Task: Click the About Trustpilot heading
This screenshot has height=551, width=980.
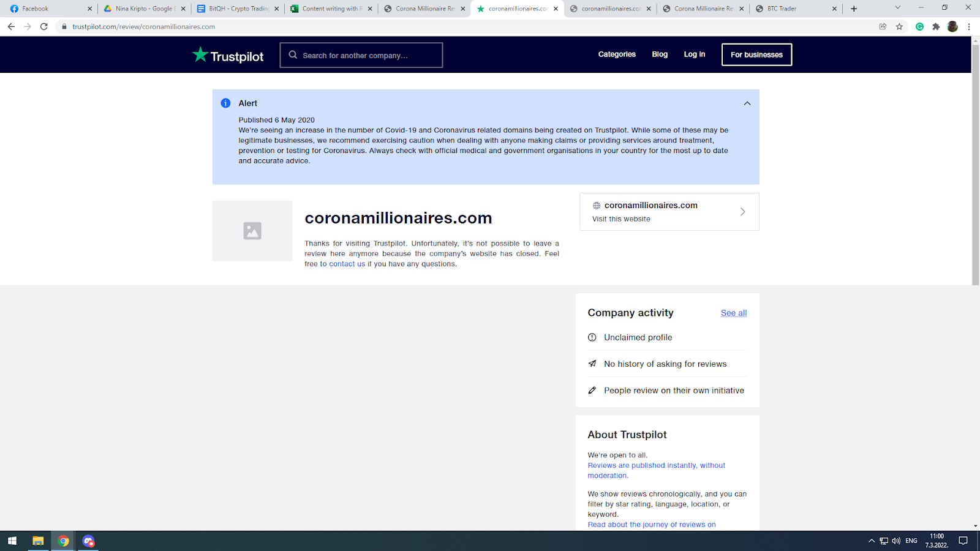Action: 627,435
